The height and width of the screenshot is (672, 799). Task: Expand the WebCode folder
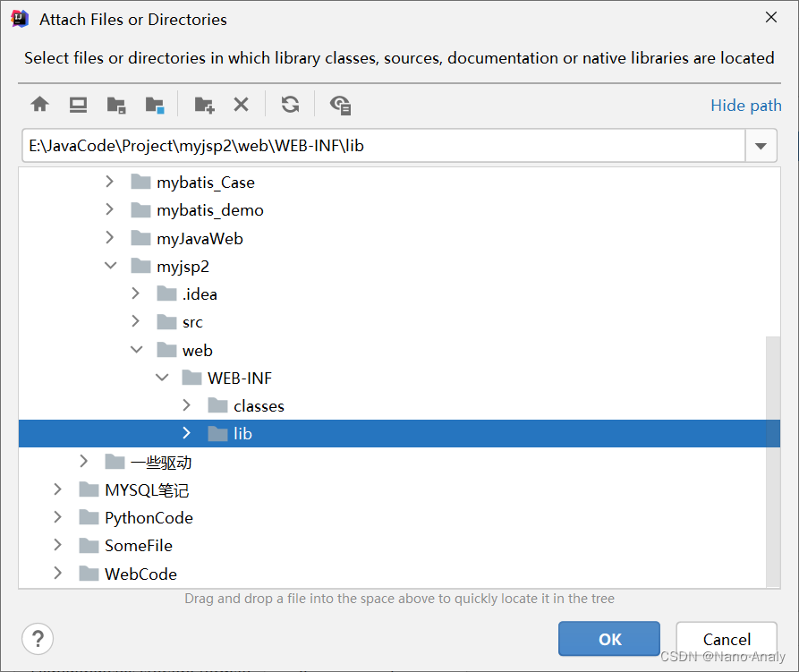(58, 574)
